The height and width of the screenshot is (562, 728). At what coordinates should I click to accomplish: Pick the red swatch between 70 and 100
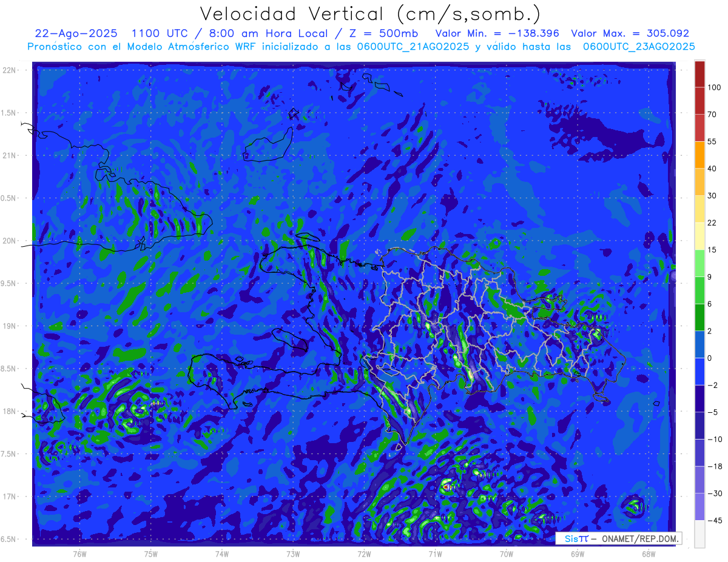tap(699, 101)
